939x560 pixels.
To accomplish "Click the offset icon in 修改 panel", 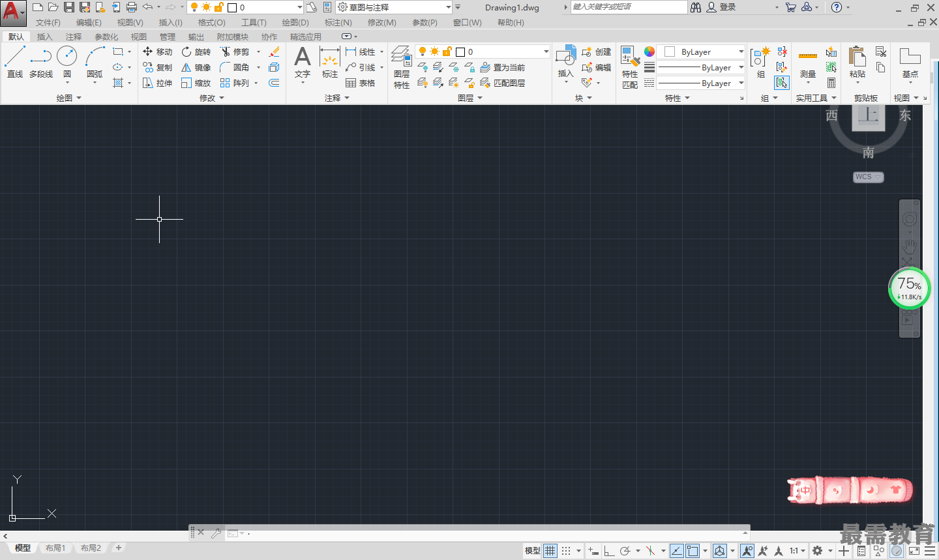I will click(274, 83).
